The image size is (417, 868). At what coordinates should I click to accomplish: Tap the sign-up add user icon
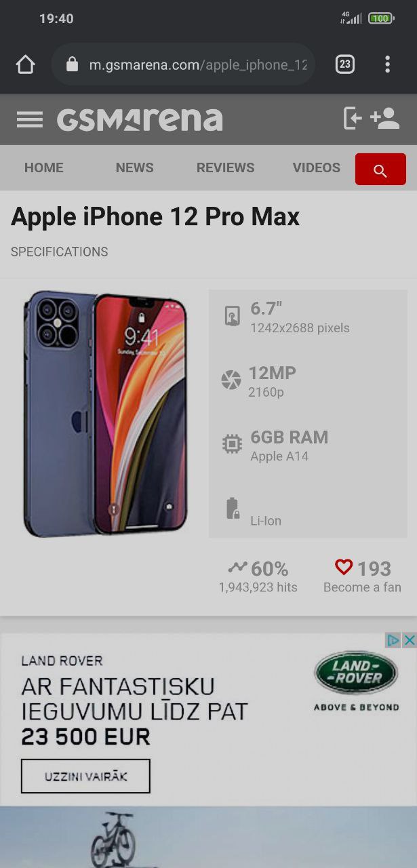coord(385,118)
